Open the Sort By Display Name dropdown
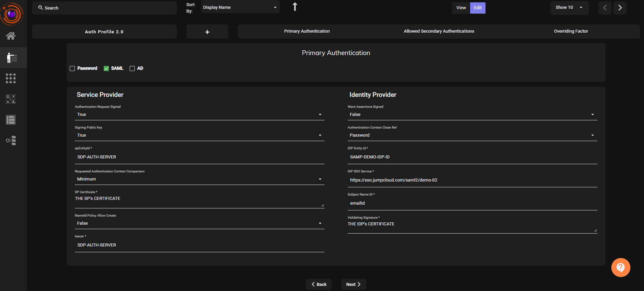Viewport: 644px width, 291px height. [240, 7]
